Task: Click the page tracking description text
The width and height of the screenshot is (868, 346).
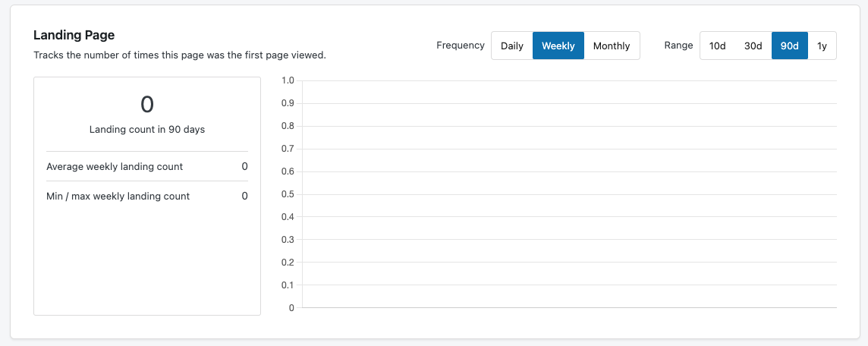Action: tap(180, 55)
